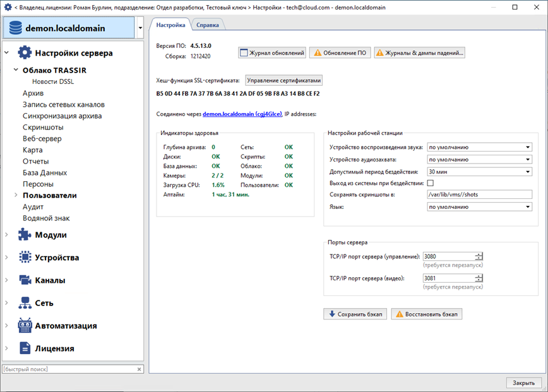Click the network icon for Сеть
Screen dimensions: 548x392
[x=25, y=303]
